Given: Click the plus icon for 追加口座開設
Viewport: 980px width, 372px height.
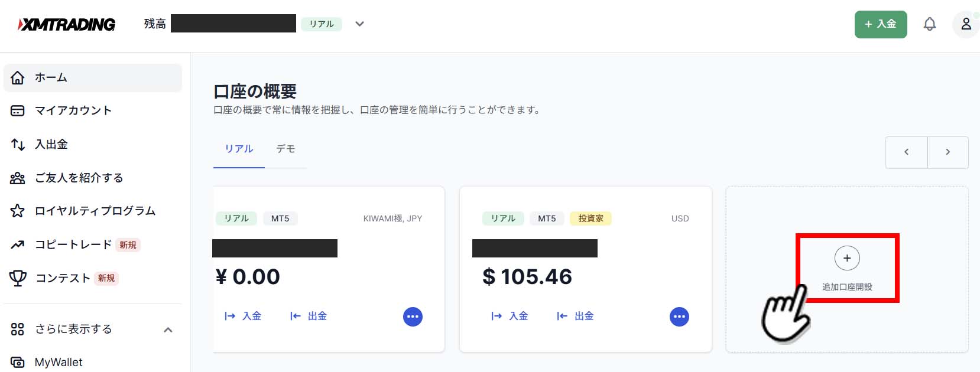Looking at the screenshot, I should (x=847, y=258).
